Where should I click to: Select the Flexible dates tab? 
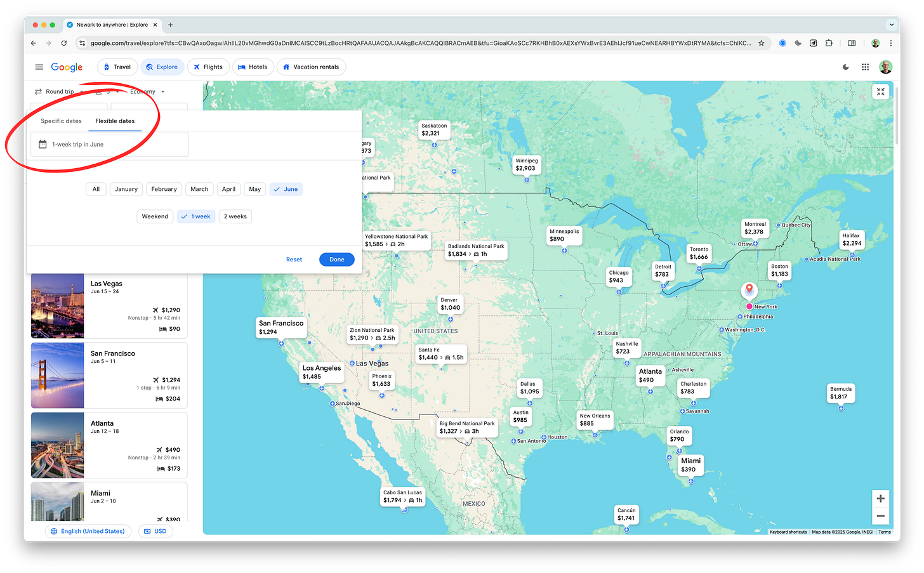[x=115, y=121]
